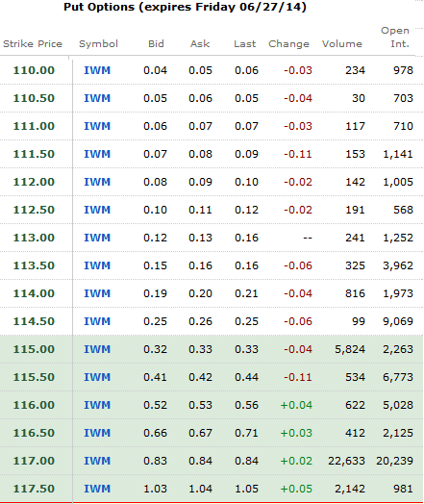The height and width of the screenshot is (504, 424).
Task: Open IWM symbol link in 115.50 row
Action: tap(97, 377)
